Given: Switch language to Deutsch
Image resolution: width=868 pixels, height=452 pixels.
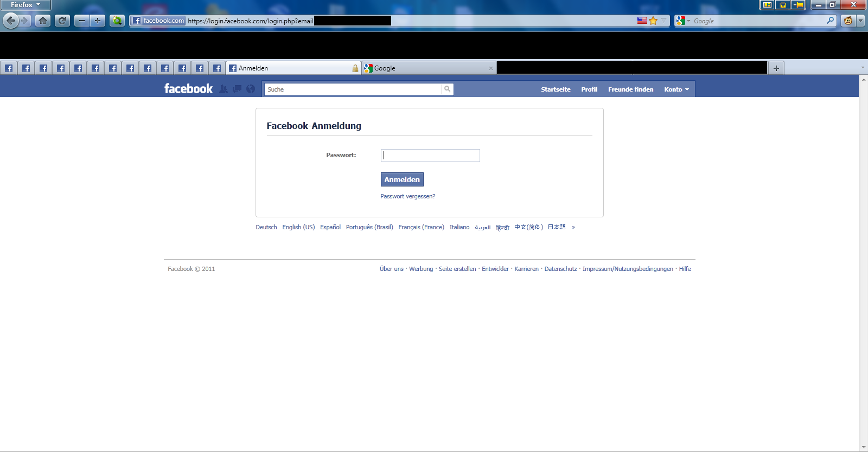Looking at the screenshot, I should tap(266, 227).
